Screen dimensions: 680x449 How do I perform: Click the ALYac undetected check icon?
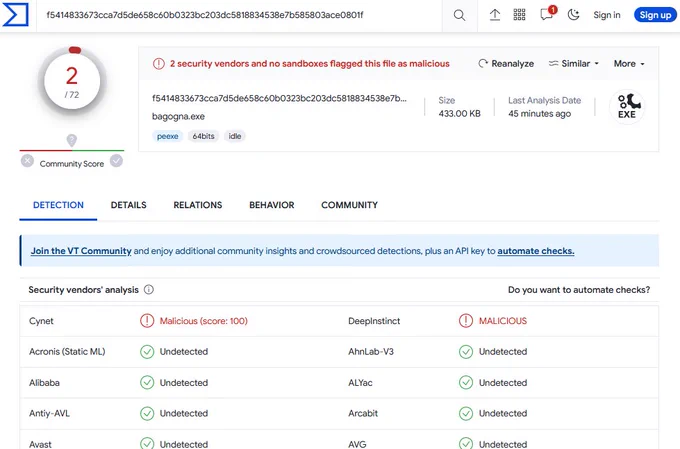coord(466,383)
